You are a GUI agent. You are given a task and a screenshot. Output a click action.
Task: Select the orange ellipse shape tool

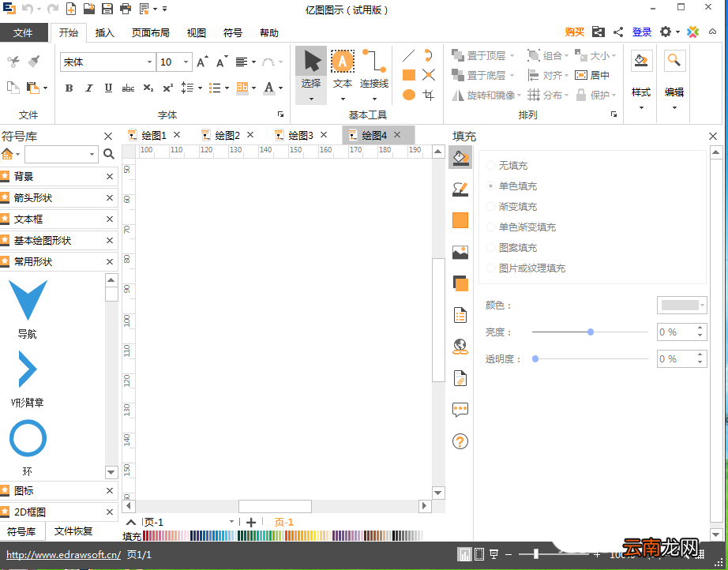(x=408, y=95)
